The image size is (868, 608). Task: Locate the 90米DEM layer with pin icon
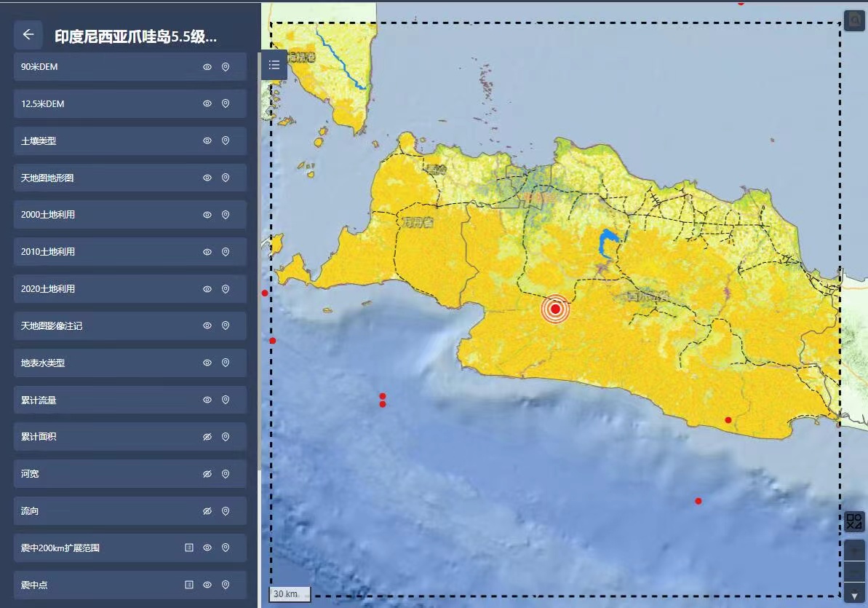click(226, 67)
